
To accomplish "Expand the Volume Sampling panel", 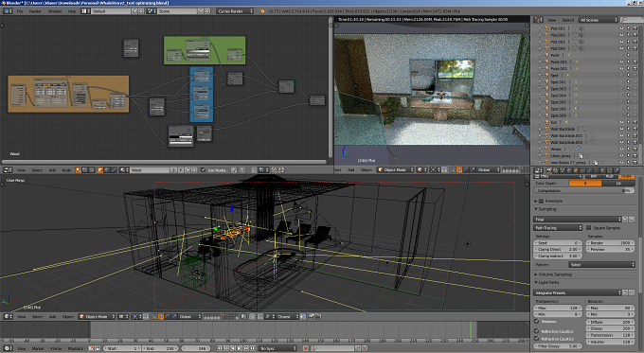I will [554, 274].
